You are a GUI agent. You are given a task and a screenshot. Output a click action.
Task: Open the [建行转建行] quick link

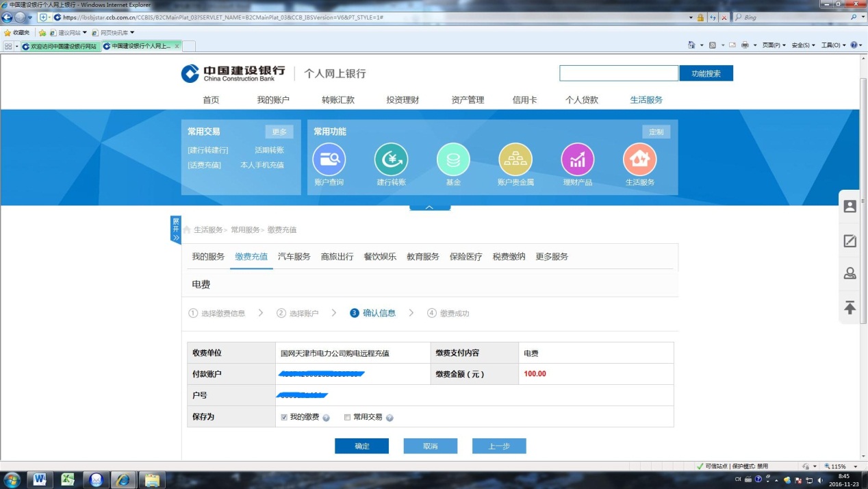pos(207,150)
